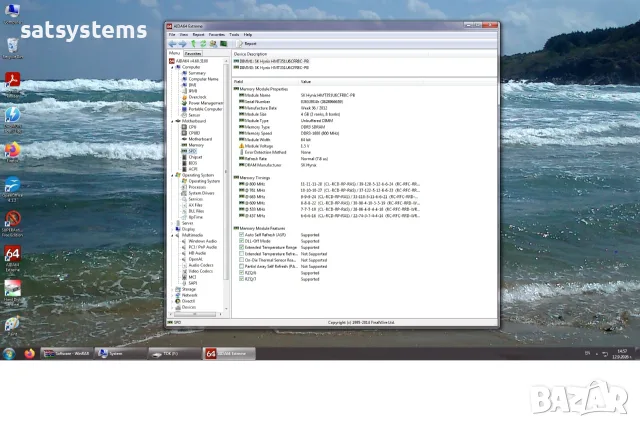This screenshot has width=640, height=427.
Task: Collapse the Multimedia tree node
Action: click(x=172, y=236)
